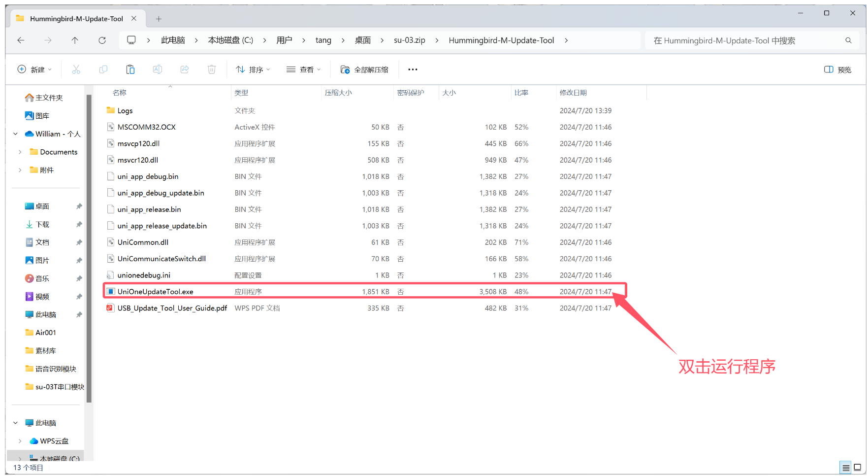Click the Paste clipboard icon

(130, 69)
